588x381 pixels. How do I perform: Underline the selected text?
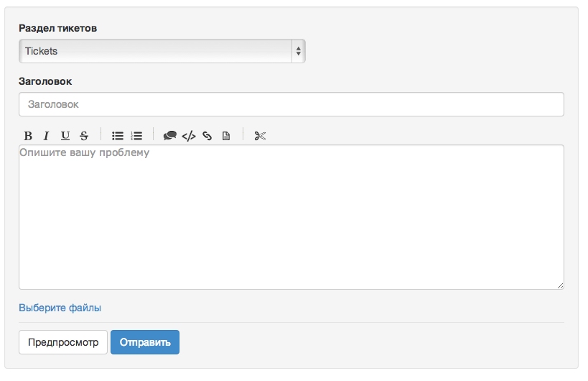click(65, 135)
